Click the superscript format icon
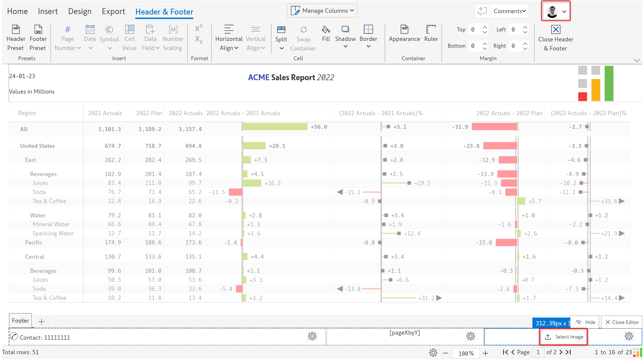The width and height of the screenshot is (644, 361). [x=199, y=28]
